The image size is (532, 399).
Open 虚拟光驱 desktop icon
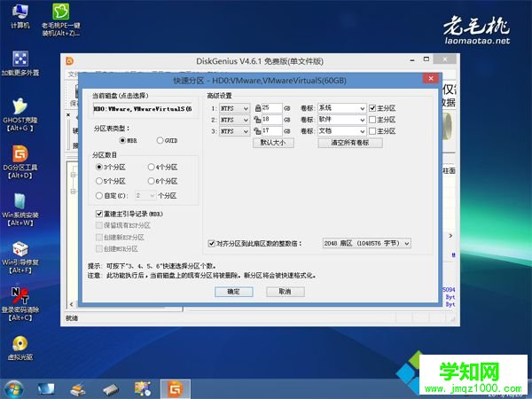click(x=20, y=348)
